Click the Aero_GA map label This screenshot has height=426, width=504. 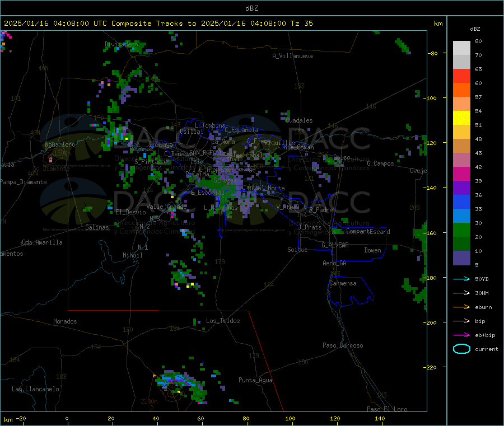click(334, 263)
